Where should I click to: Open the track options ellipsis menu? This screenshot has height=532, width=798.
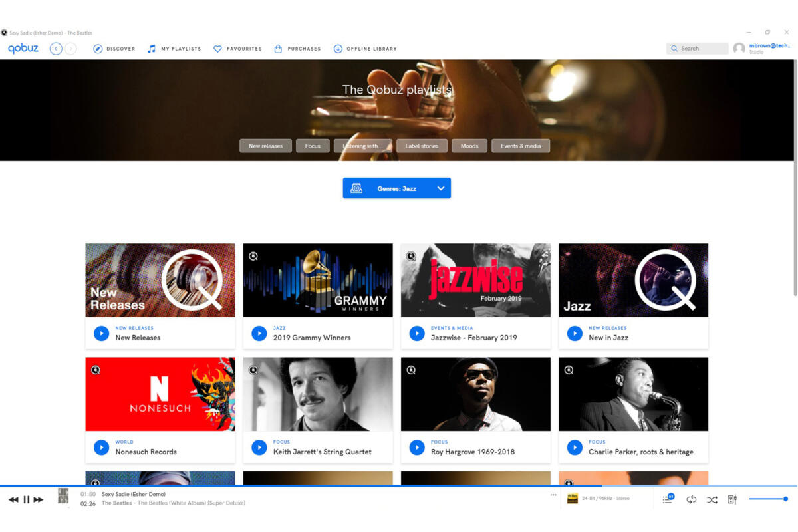coord(553,495)
